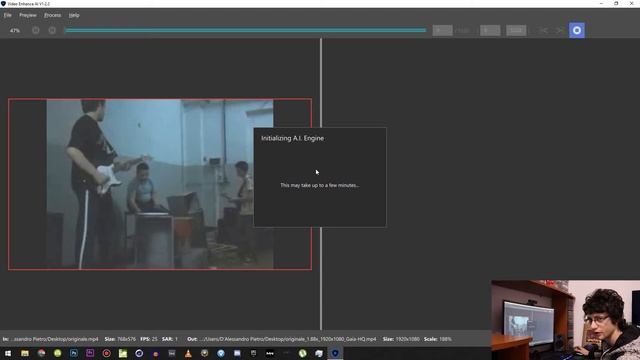640x360 pixels.
Task: Open the red record app taskbar icon
Action: [x=107, y=353]
